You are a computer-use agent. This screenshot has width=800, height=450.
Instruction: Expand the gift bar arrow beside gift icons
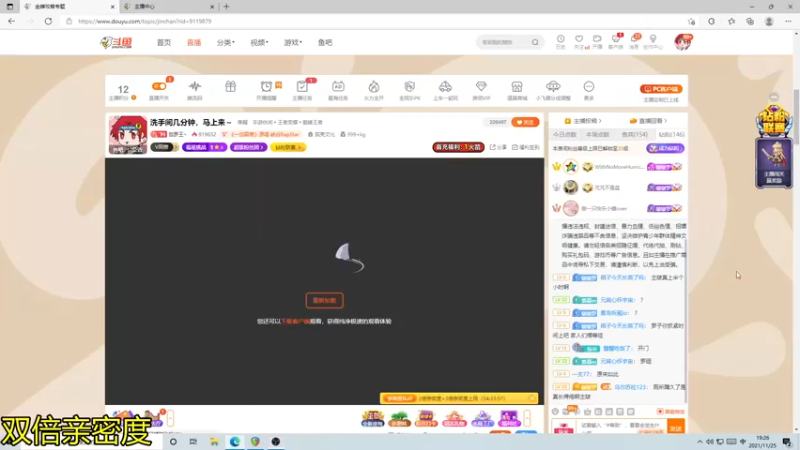click(x=527, y=418)
